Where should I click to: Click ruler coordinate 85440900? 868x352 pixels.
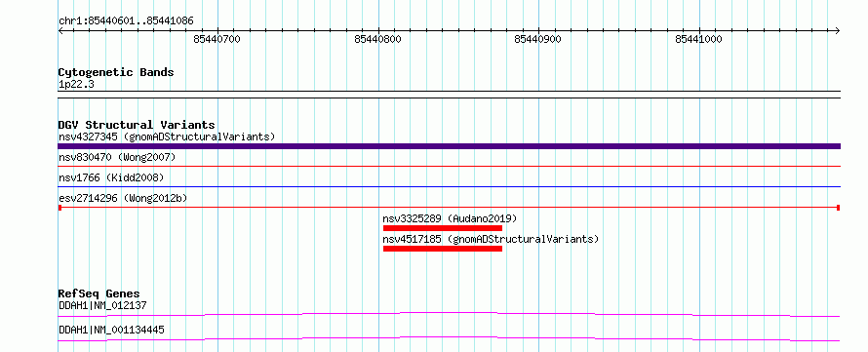(x=538, y=39)
